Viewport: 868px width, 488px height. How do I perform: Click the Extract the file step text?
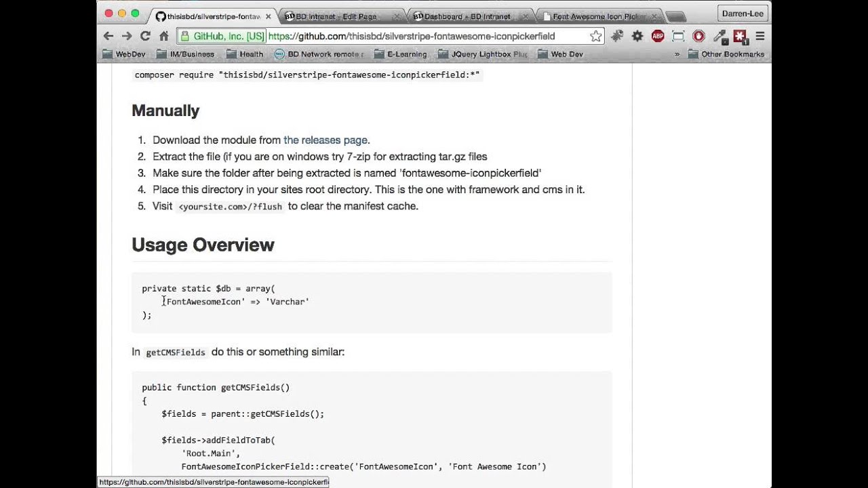pyautogui.click(x=320, y=157)
